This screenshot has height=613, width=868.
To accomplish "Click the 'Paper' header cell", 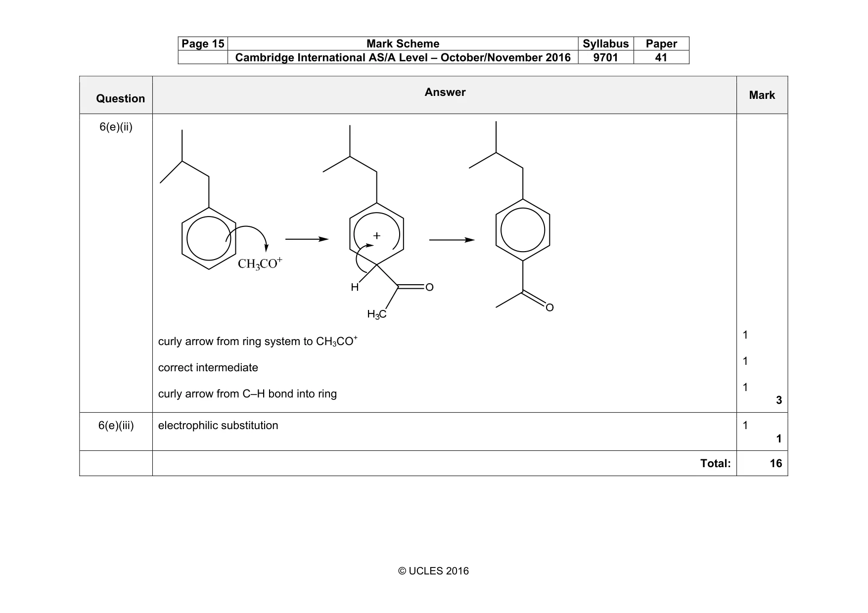I will (661, 44).
